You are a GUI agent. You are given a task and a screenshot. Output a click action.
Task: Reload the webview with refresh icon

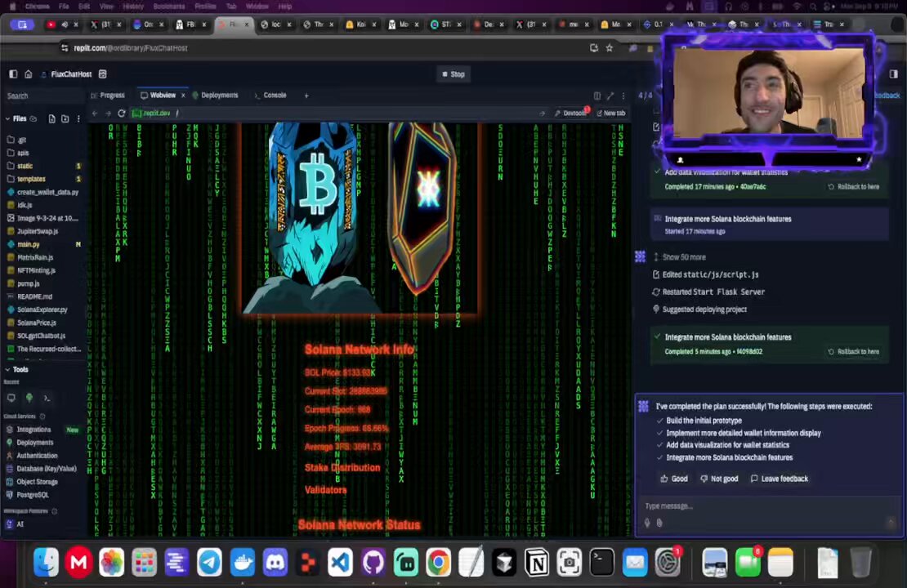tap(122, 114)
